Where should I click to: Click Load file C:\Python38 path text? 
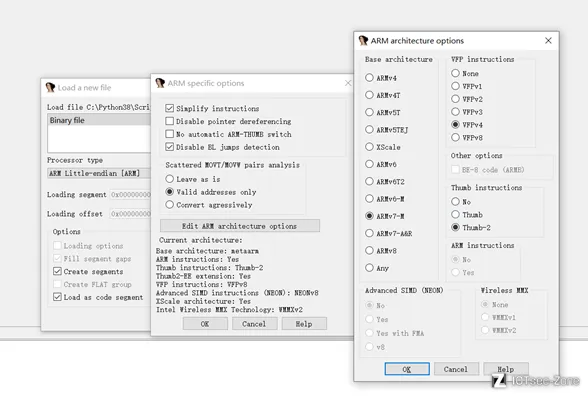click(x=98, y=107)
